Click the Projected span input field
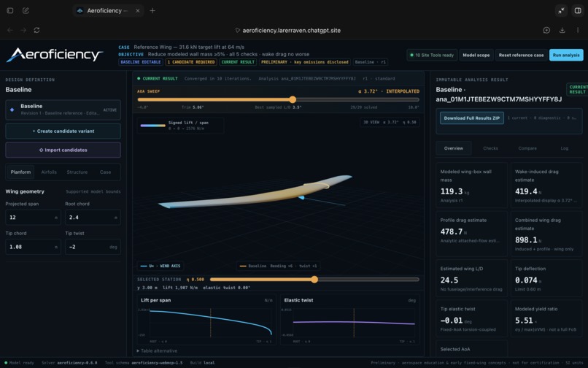 pos(33,218)
